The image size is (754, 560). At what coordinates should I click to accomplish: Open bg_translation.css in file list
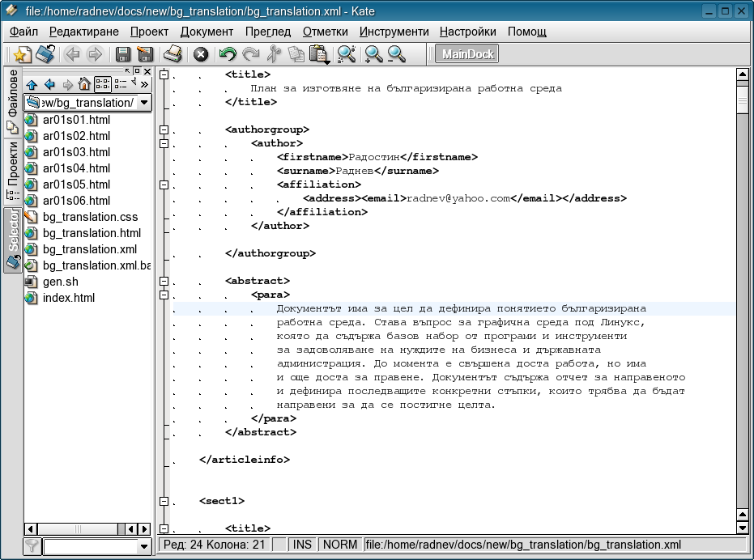pyautogui.click(x=90, y=217)
